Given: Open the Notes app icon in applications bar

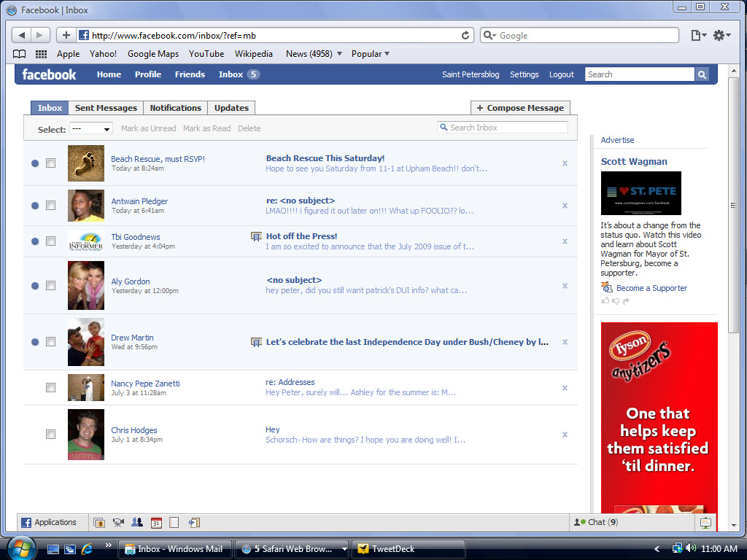Looking at the screenshot, I should (x=175, y=522).
